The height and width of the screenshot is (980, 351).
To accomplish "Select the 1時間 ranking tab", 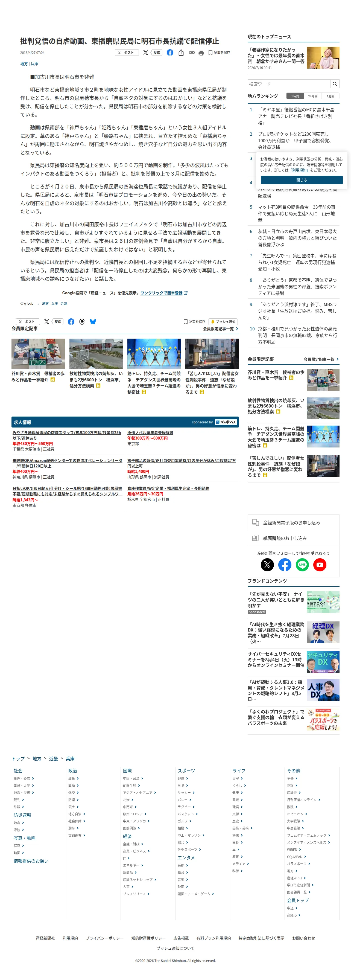I will coord(295,96).
